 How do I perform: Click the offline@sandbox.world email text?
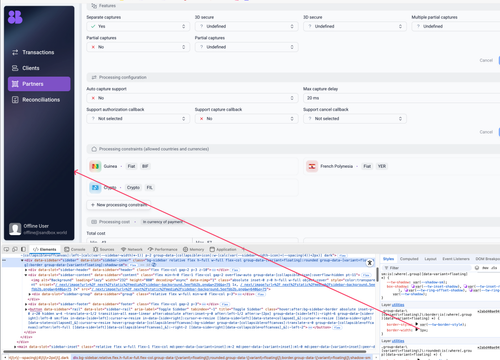(45, 233)
